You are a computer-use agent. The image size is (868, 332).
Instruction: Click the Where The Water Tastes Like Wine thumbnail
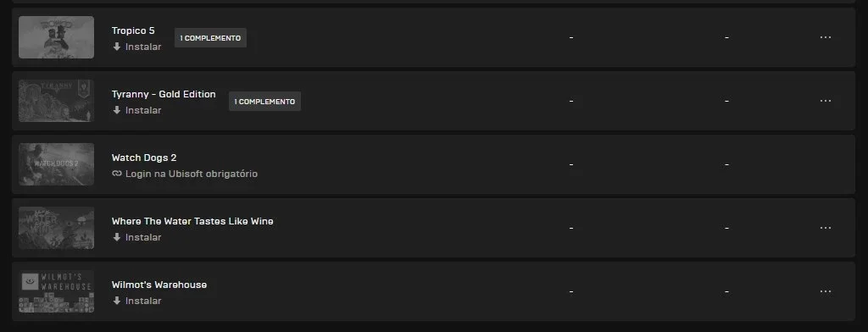click(x=57, y=228)
